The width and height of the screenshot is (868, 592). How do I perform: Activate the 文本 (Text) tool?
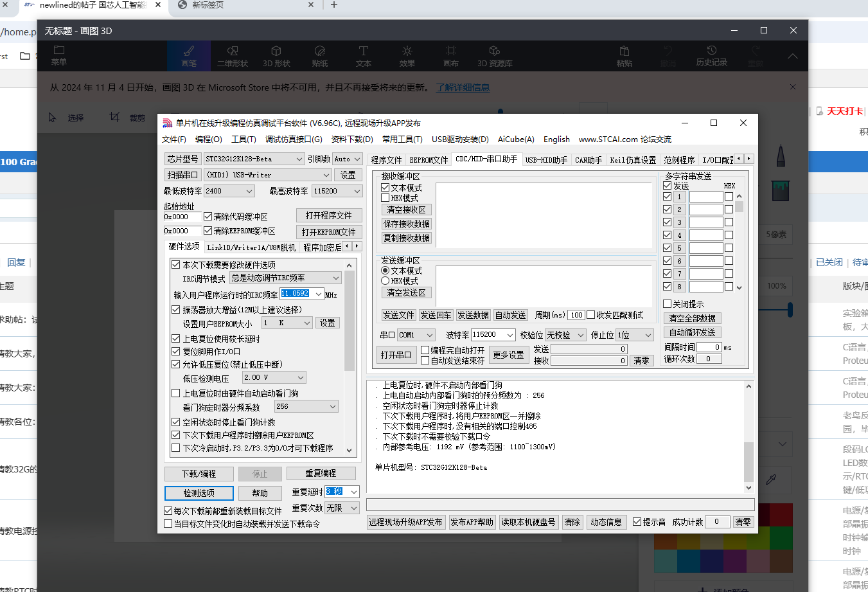click(363, 56)
